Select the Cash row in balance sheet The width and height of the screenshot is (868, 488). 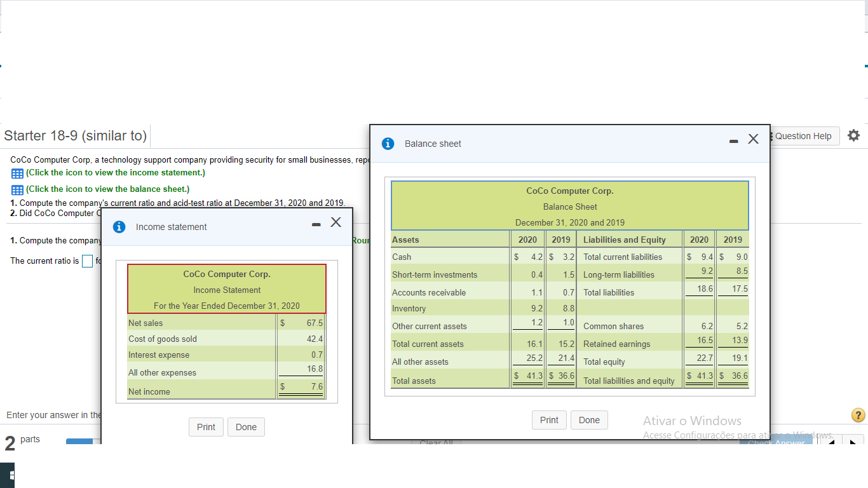(402, 257)
